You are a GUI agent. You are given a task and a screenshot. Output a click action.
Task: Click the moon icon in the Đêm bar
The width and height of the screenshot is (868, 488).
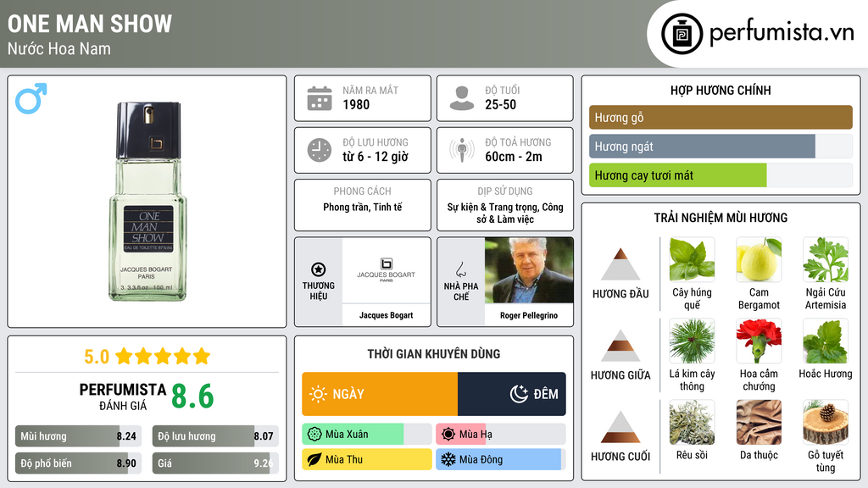point(519,394)
